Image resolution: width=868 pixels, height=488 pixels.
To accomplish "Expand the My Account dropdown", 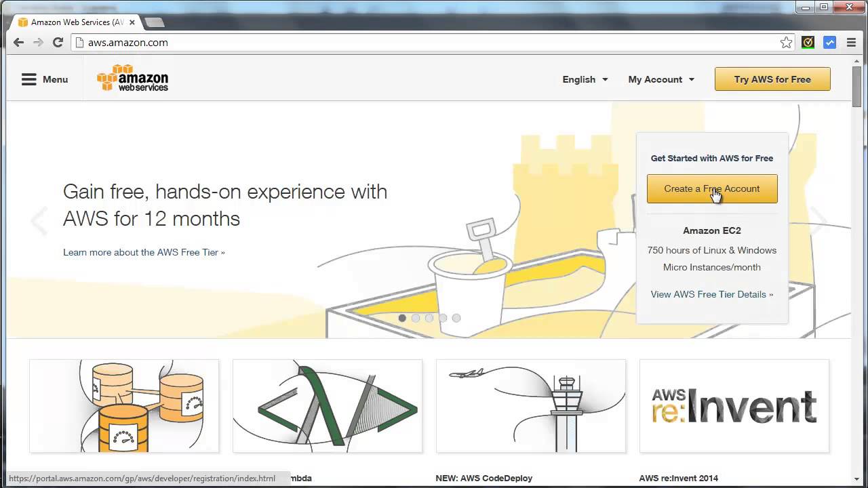I will pos(661,79).
